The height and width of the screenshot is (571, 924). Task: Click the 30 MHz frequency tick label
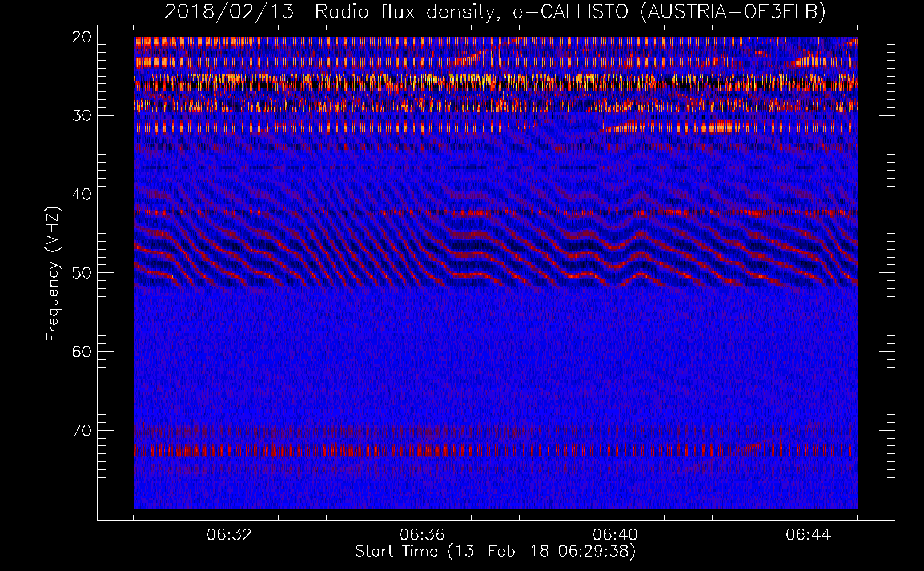(x=82, y=116)
